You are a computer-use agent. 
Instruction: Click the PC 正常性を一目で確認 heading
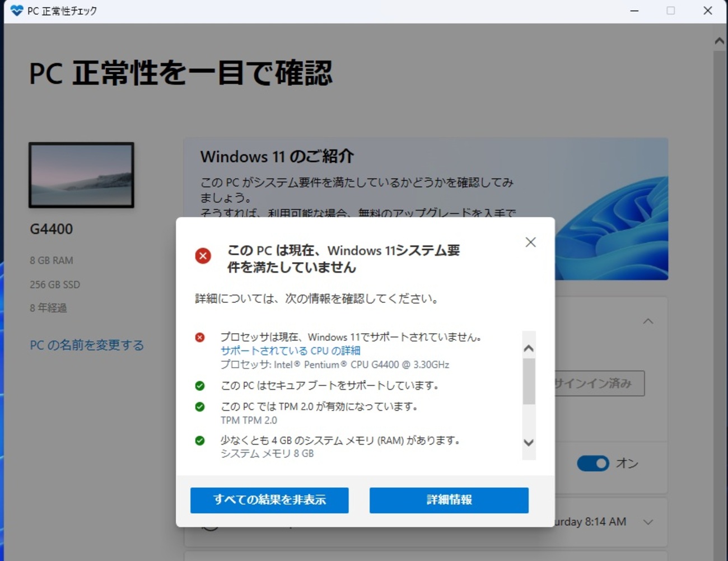click(181, 73)
